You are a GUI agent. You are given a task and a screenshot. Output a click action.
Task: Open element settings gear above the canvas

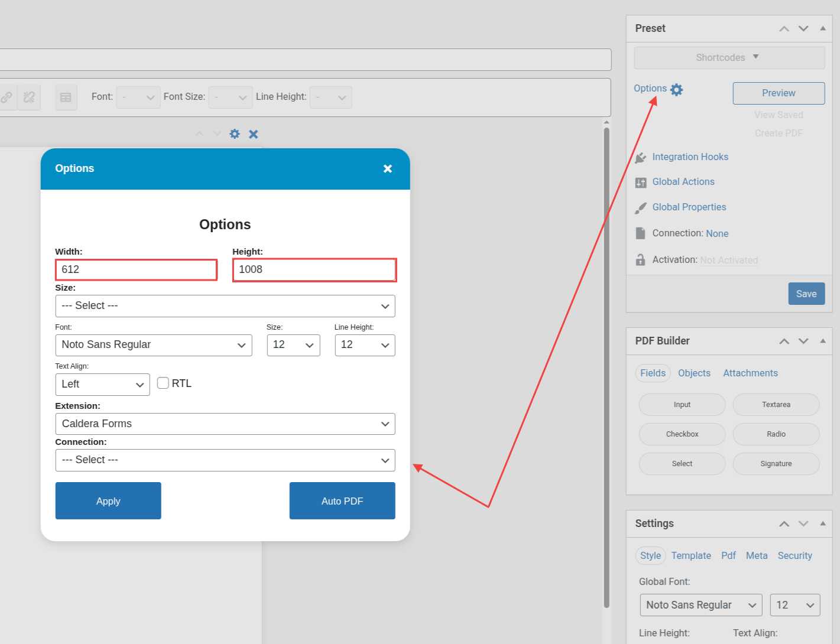pyautogui.click(x=235, y=134)
